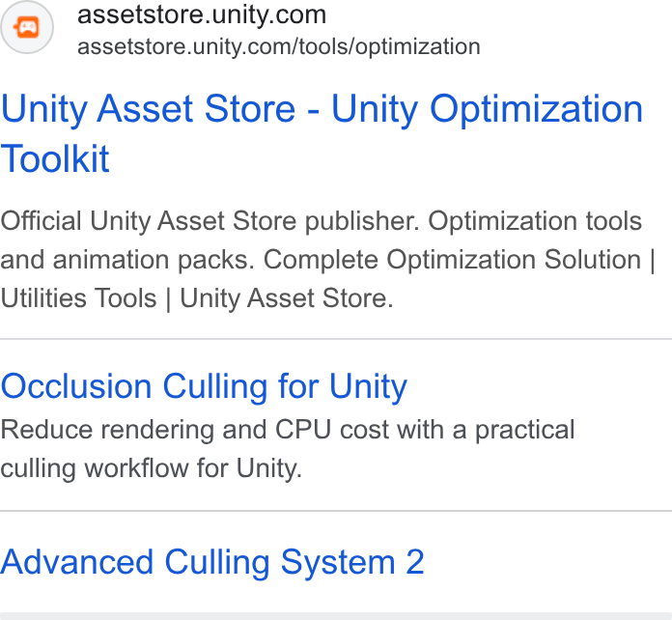Select the Utilities Tools snippet text
672x620 pixels.
(78, 298)
